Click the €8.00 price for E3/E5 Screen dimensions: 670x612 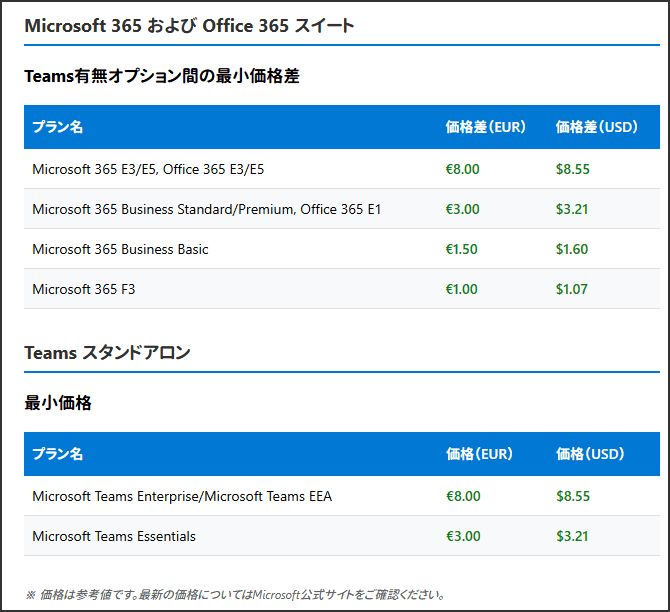pyautogui.click(x=462, y=169)
